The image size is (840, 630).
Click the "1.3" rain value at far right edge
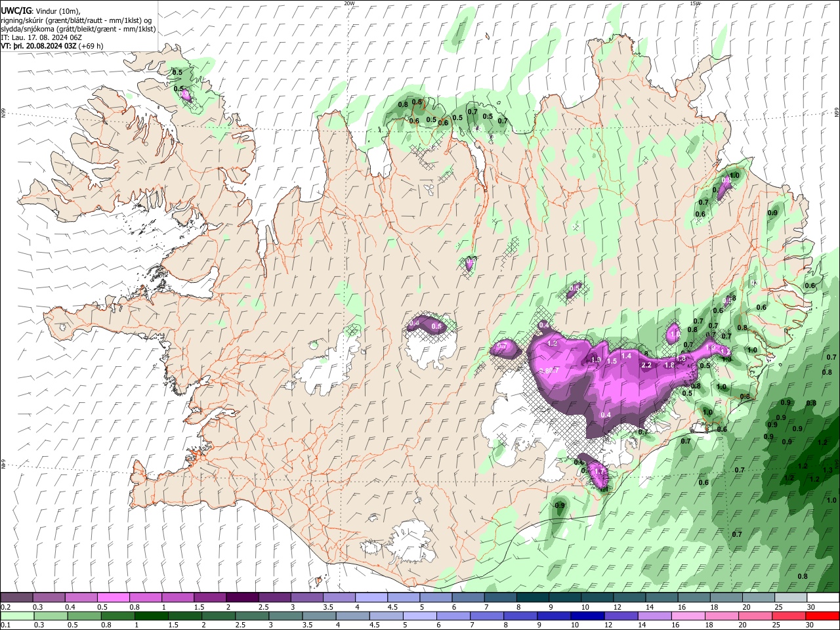click(828, 470)
